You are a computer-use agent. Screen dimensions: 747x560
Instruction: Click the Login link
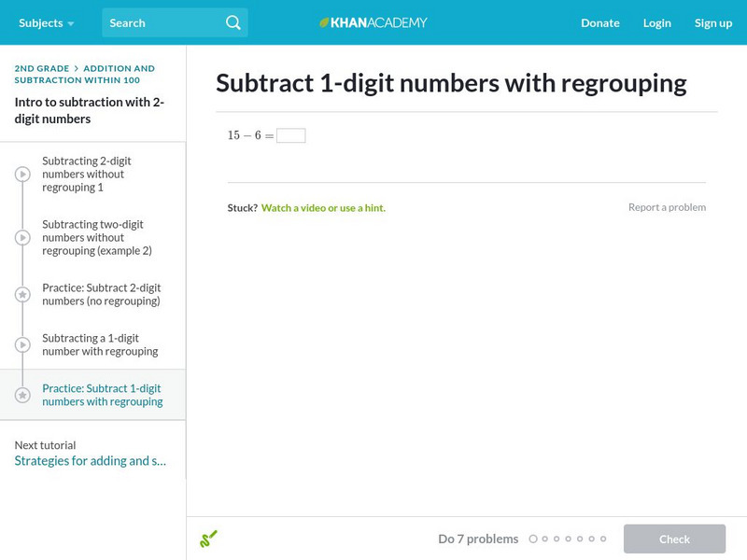[657, 22]
